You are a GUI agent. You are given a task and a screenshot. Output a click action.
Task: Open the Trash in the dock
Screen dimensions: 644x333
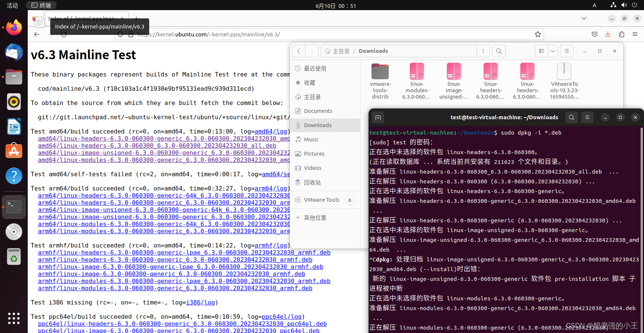(14, 257)
